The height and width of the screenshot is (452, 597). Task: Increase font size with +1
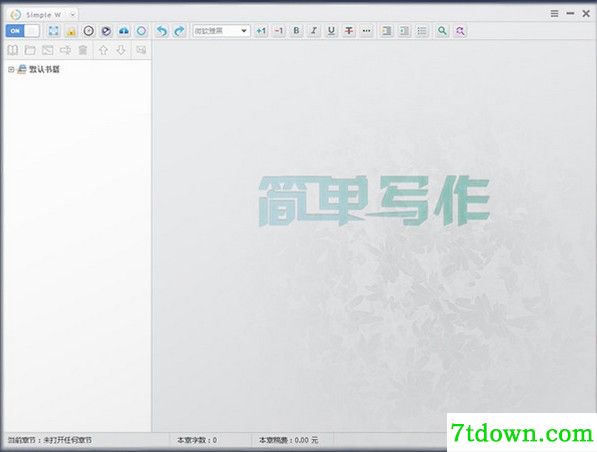point(261,31)
